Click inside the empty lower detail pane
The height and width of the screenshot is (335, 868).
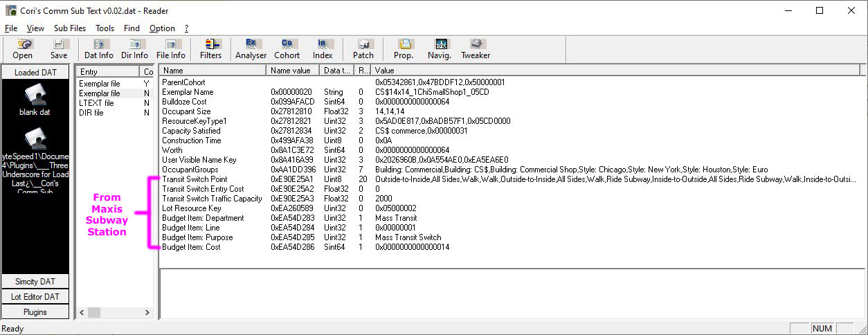click(512, 293)
